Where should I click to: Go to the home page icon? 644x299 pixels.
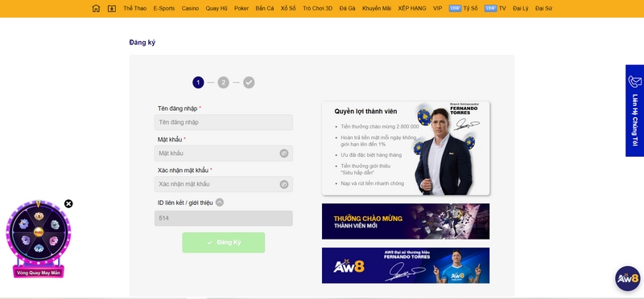coord(96,8)
